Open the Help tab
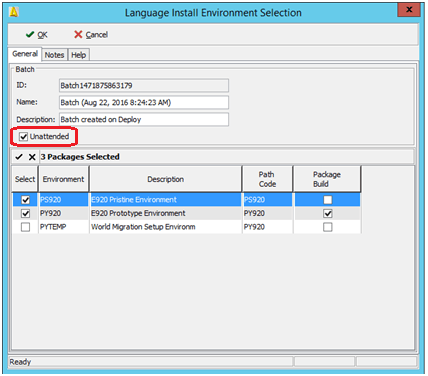Image resolution: width=428 pixels, height=376 pixels. (x=79, y=55)
